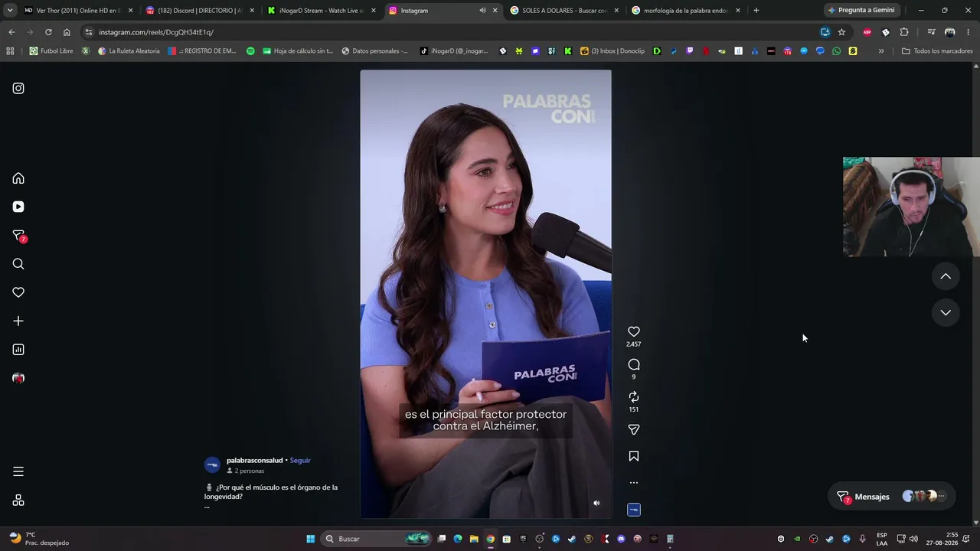Open Hoja de cálculo bookmark
The image size is (980, 551).
tap(298, 51)
